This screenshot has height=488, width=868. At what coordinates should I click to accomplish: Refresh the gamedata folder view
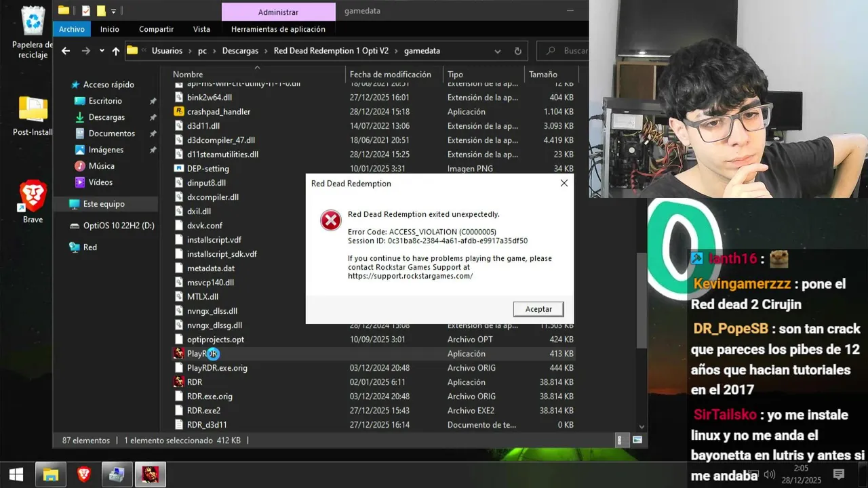518,51
